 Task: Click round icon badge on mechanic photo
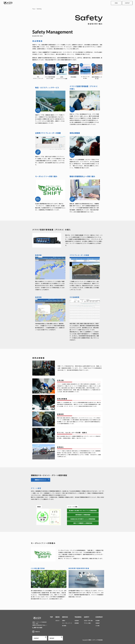[x=72, y=155]
